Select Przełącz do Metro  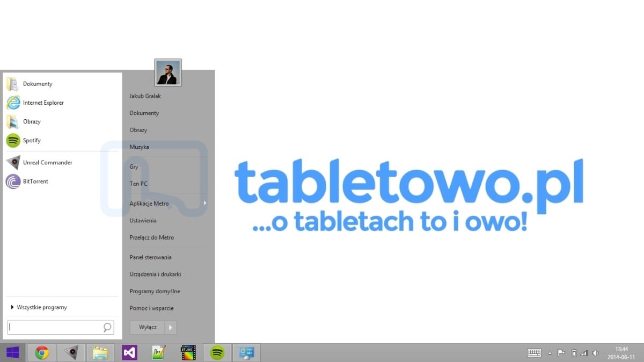tap(152, 237)
